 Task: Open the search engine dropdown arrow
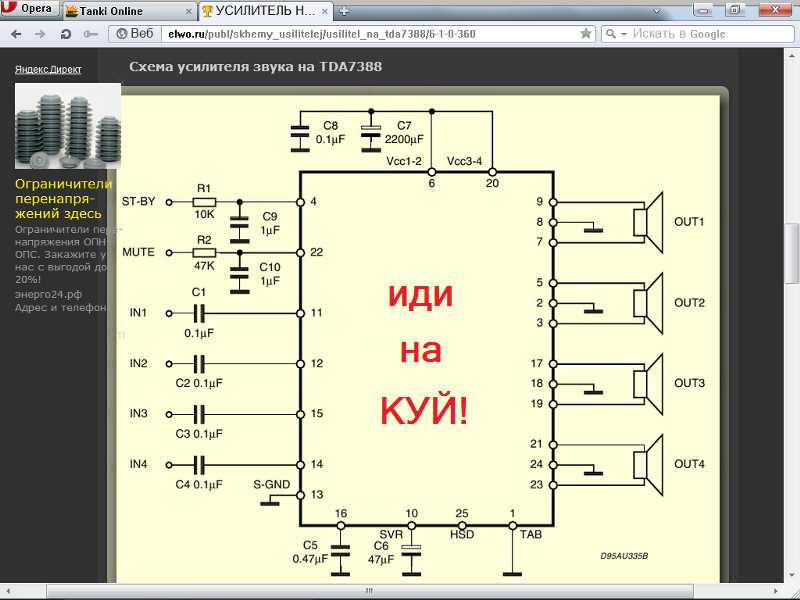622,33
